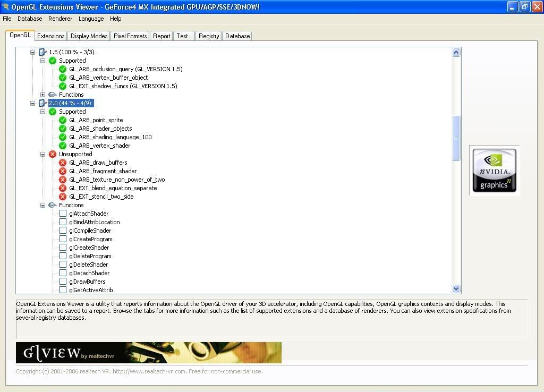The width and height of the screenshot is (544, 392).
Task: Click green check icon beside GL_ARB_shader_objects
Action: tap(63, 129)
